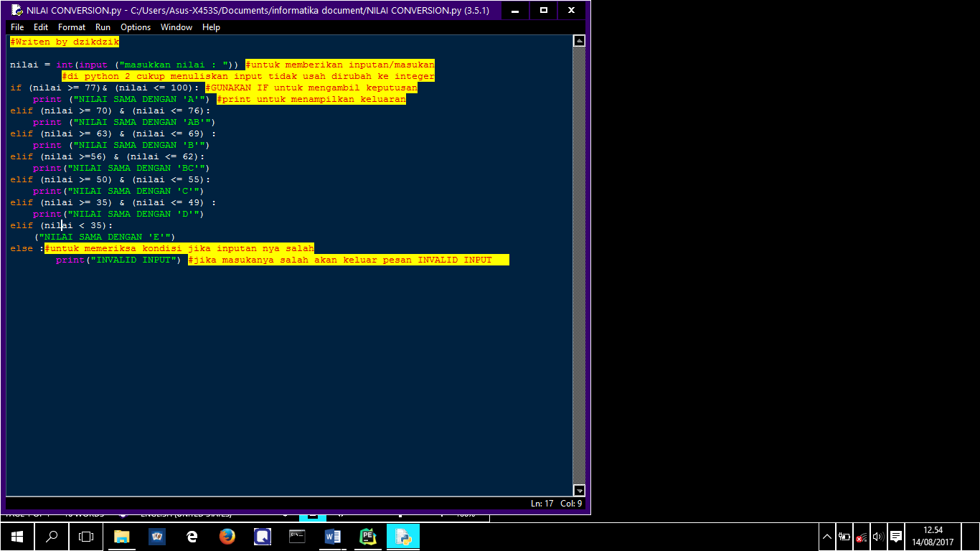Click the network status tray icon
Image resolution: width=980 pixels, height=551 pixels.
(x=862, y=537)
